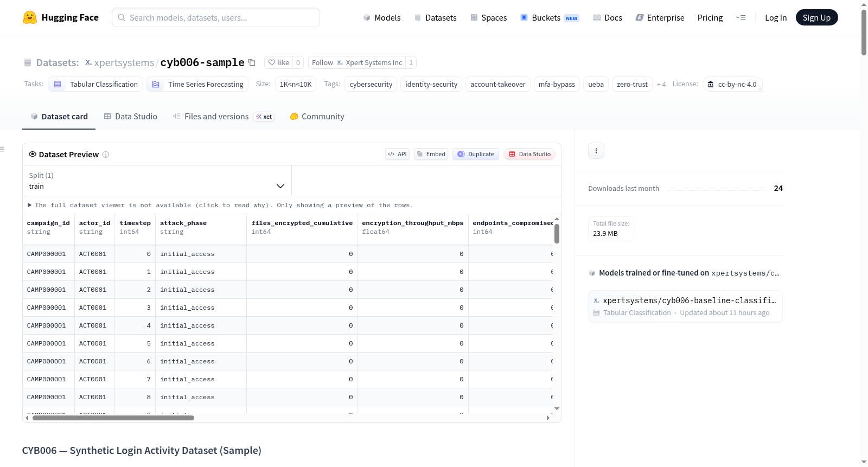Select the cybersecurity tag
The image size is (868, 467).
click(x=371, y=84)
